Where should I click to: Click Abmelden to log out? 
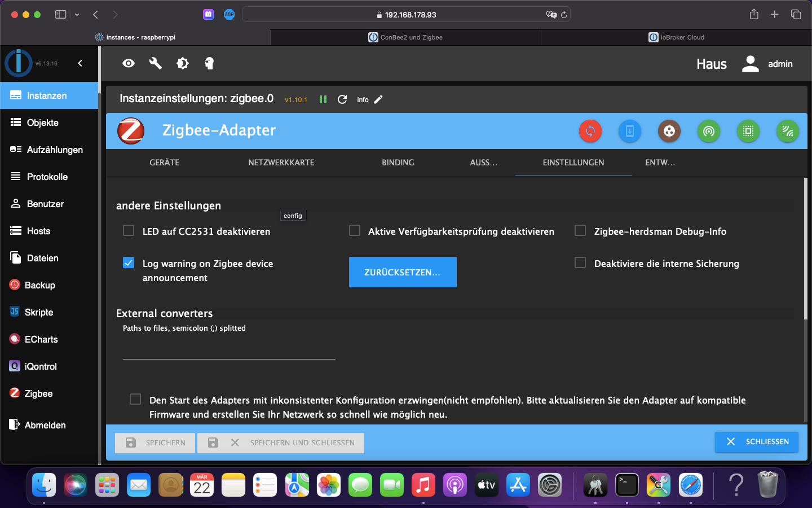(50, 425)
